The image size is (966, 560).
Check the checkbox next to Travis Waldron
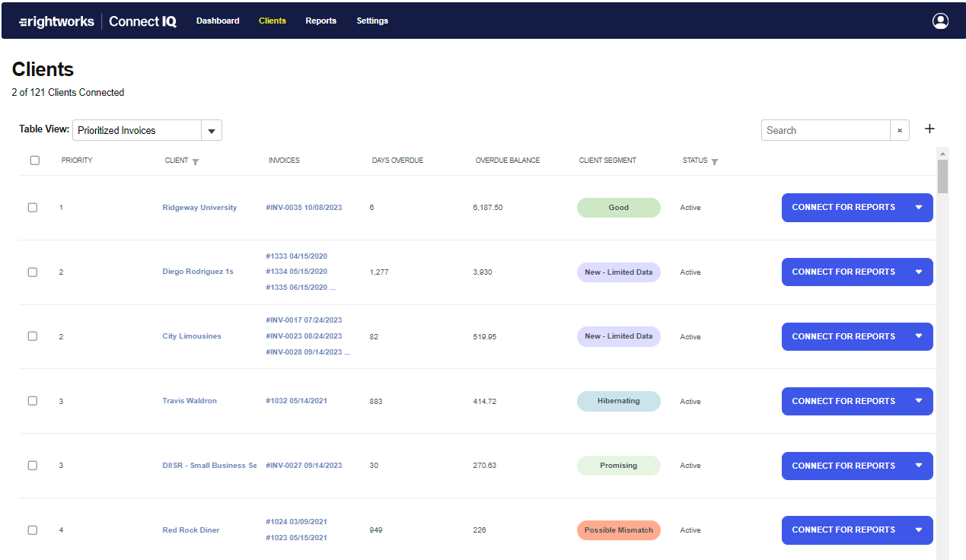[x=34, y=401]
